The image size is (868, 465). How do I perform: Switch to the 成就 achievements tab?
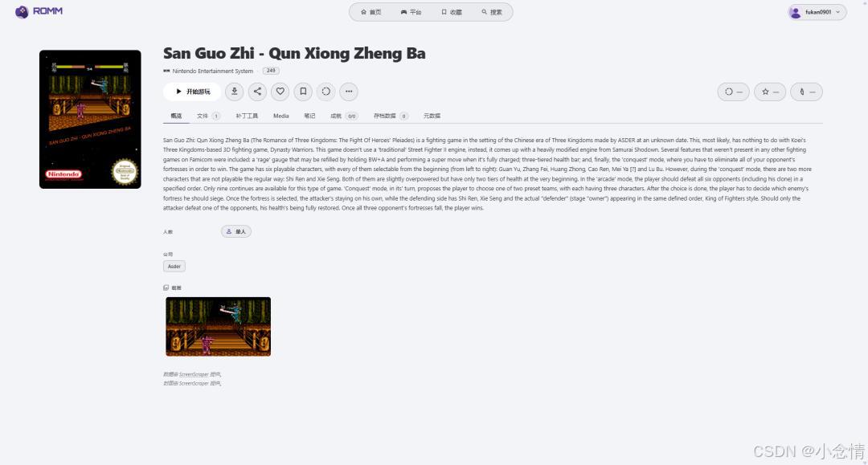344,116
